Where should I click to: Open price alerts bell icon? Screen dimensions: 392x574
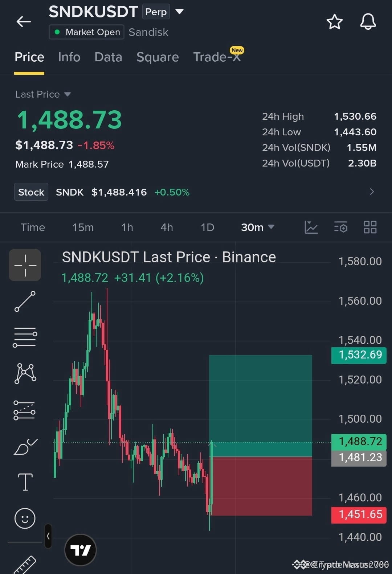point(368,22)
